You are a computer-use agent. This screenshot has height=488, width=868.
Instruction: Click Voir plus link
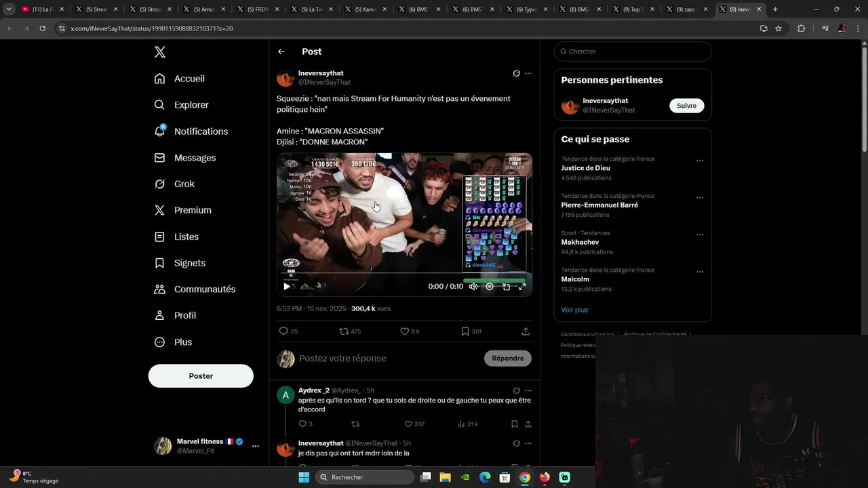tap(574, 310)
